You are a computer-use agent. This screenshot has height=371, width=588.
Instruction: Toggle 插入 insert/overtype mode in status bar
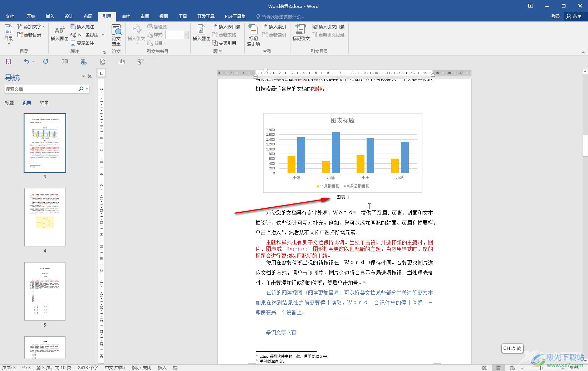coord(162,368)
